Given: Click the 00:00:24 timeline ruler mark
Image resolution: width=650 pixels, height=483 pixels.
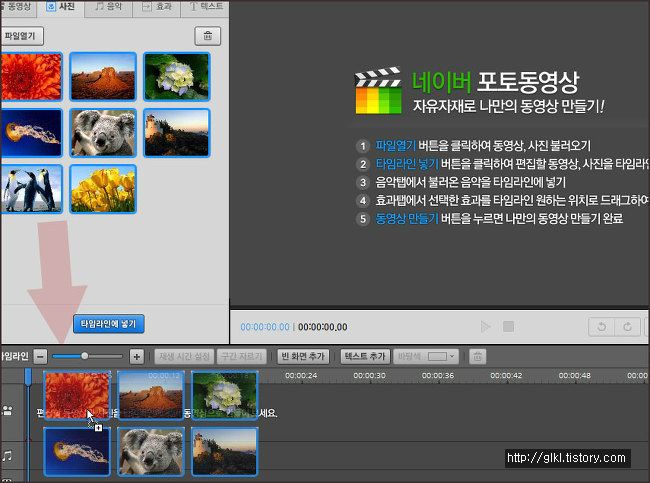Looking at the screenshot, I should [301, 376].
